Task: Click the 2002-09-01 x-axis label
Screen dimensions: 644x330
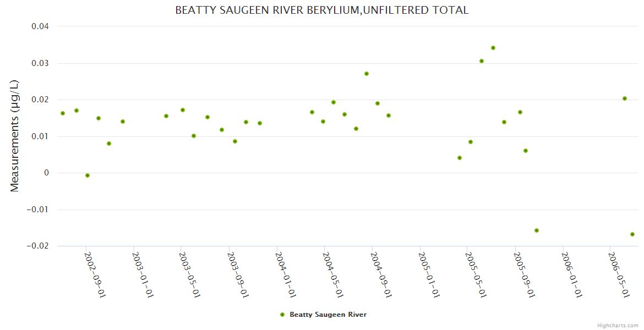Action: 95,274
